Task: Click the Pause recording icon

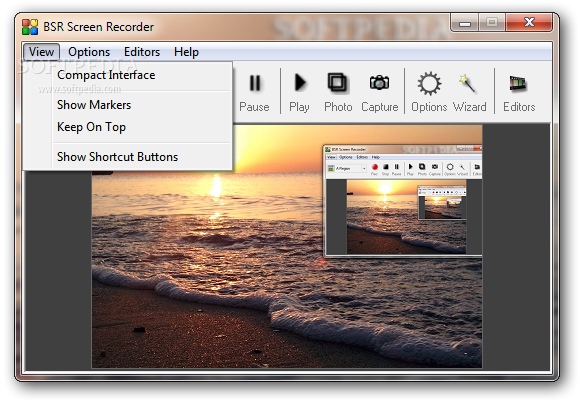Action: [254, 83]
